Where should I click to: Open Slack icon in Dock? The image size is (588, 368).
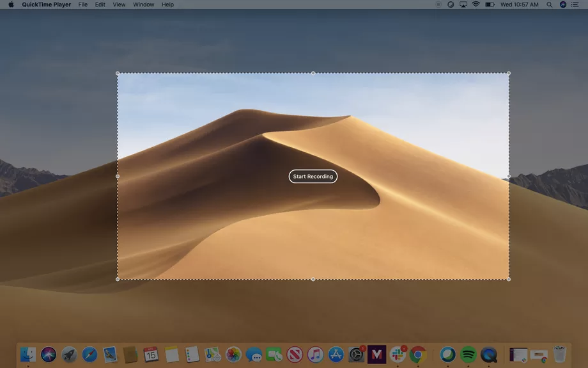(398, 355)
